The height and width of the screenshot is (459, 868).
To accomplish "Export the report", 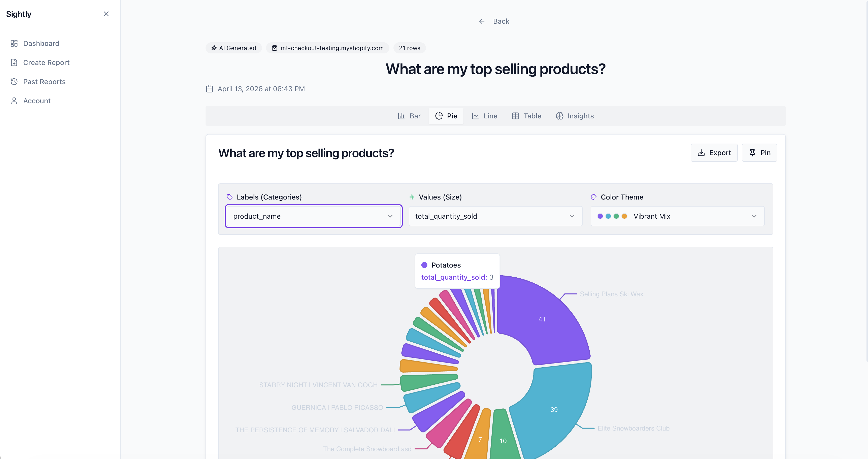I will [x=714, y=153].
